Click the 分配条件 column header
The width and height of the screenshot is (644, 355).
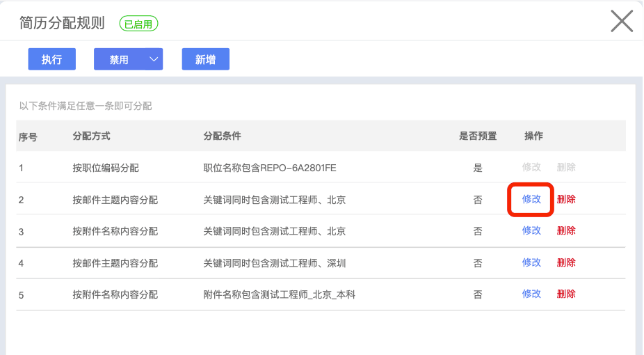[222, 136]
